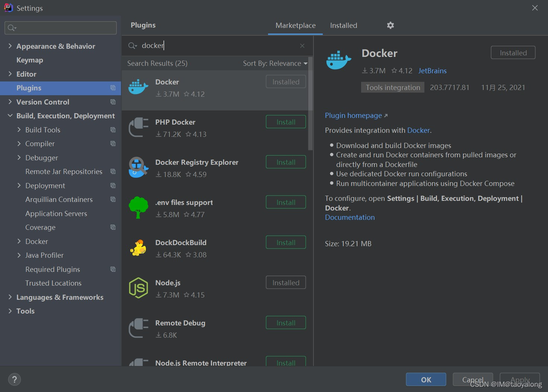Open Documentation link

(350, 218)
